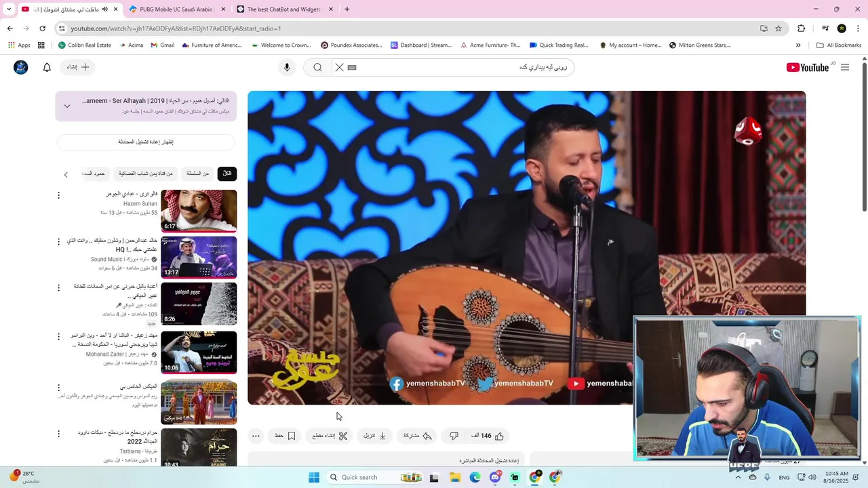Image resolution: width=868 pixels, height=488 pixels.
Task: Play Mohanad Zaiter thumbnail 10:06
Action: 199,352
